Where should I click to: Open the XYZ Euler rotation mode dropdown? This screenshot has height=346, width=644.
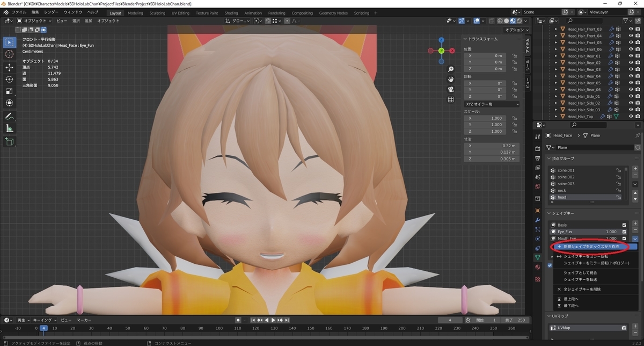tap(492, 104)
